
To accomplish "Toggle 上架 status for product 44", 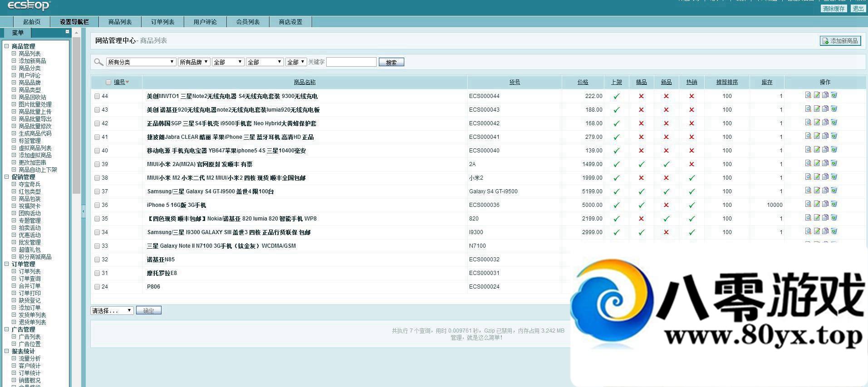I will (x=616, y=96).
